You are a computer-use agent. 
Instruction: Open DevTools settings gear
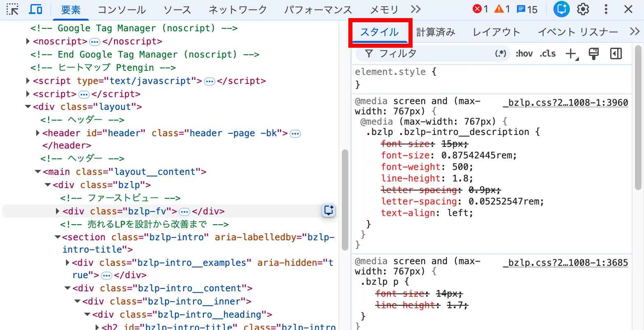tap(583, 9)
